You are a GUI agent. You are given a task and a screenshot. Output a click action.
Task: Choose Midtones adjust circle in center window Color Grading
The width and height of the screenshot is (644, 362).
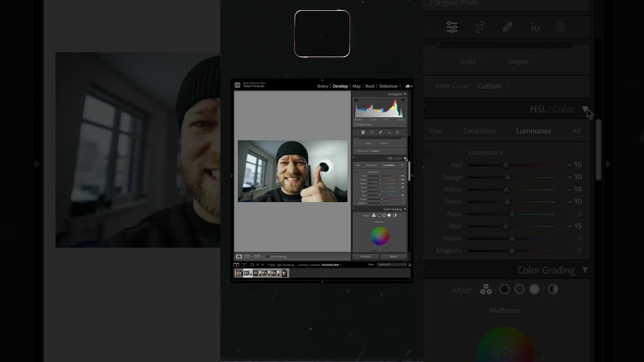[384, 215]
